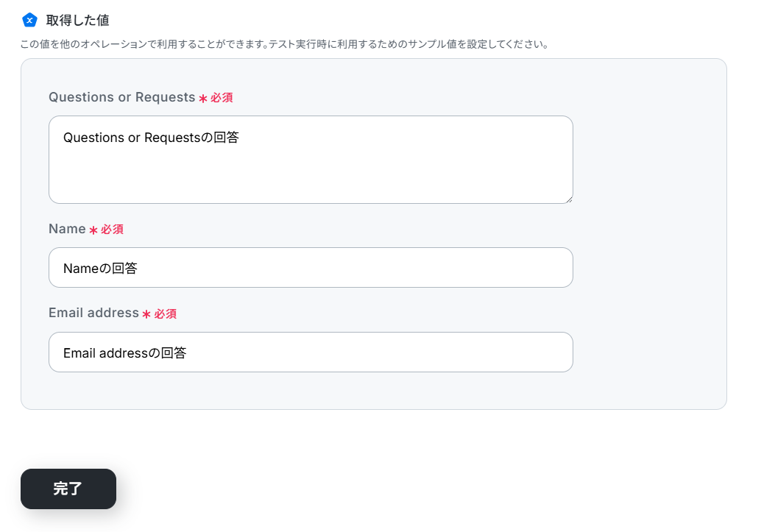
Task: Click 必須 marker next to Name
Action: click(x=112, y=229)
